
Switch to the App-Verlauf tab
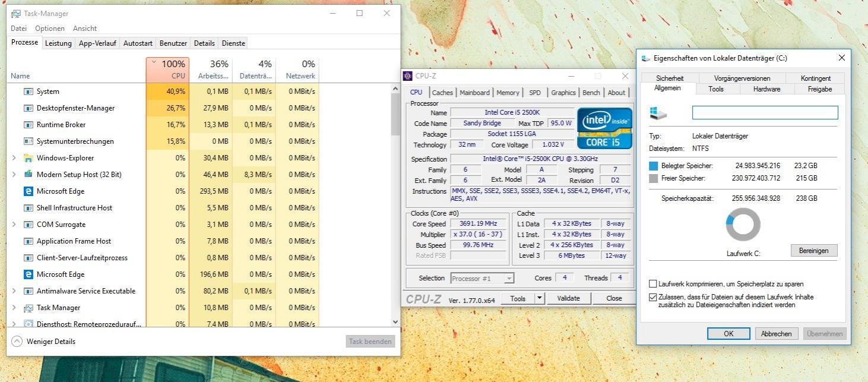[97, 43]
